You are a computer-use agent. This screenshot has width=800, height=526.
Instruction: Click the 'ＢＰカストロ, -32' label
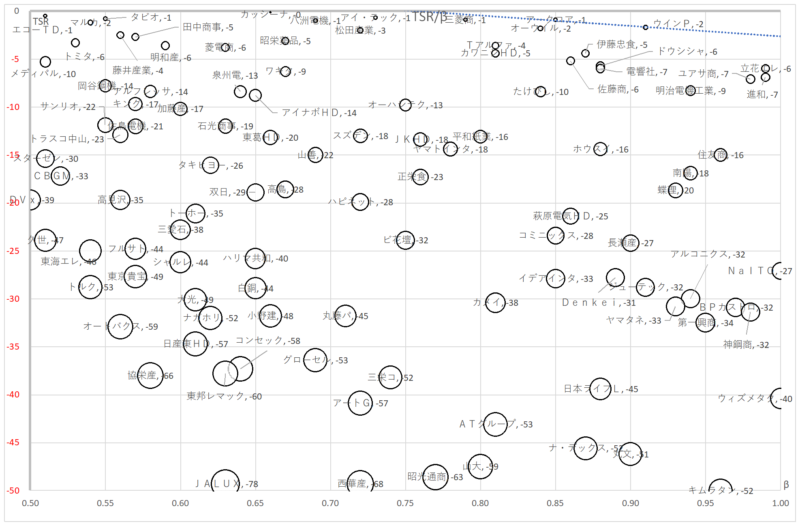(x=736, y=308)
